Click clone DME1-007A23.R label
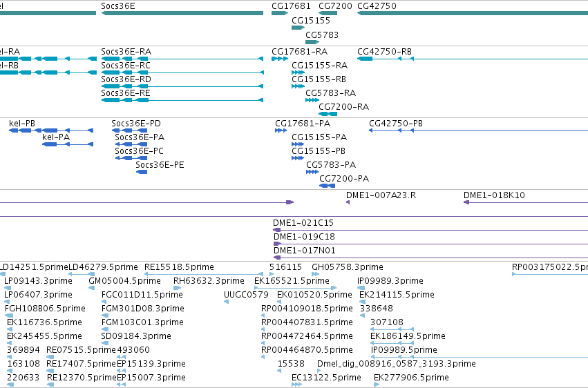This screenshot has width=588, height=388. (x=381, y=195)
